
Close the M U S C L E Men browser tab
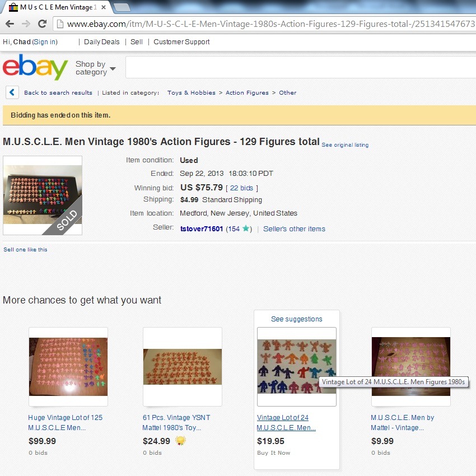[x=104, y=7]
